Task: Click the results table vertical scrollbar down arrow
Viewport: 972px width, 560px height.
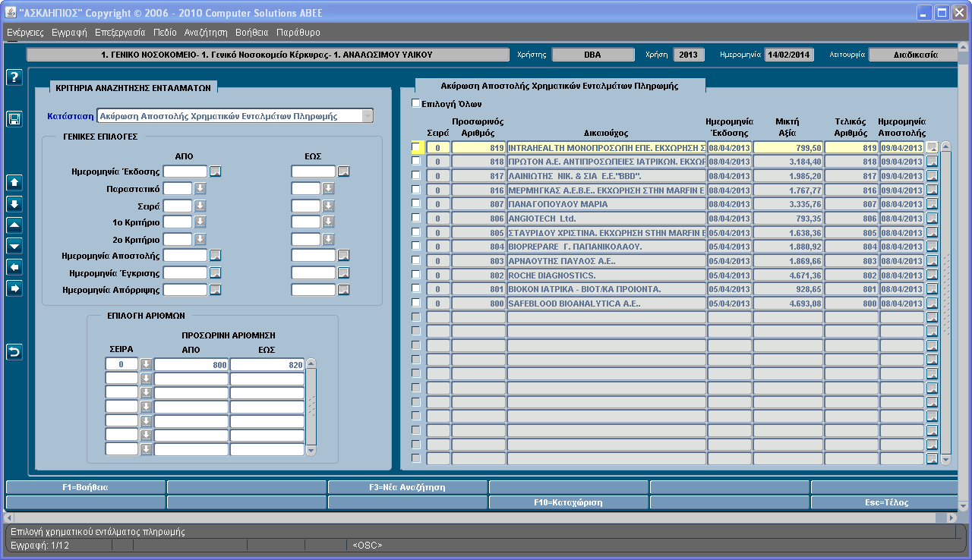Action: click(x=945, y=460)
